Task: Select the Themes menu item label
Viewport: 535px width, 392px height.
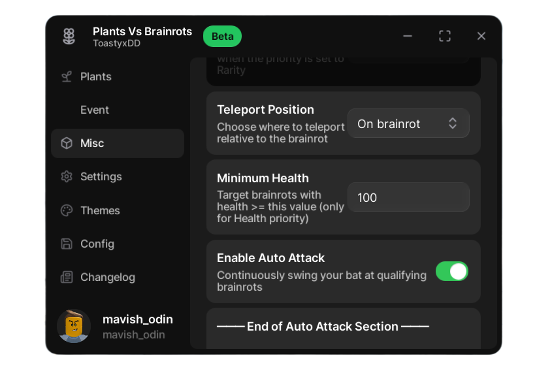Action: pos(100,210)
